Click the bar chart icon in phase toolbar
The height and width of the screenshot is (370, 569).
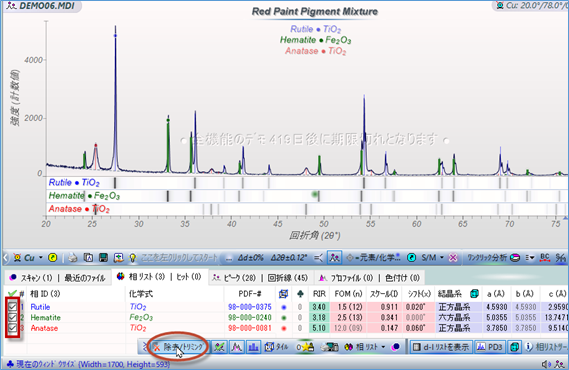[254, 347]
